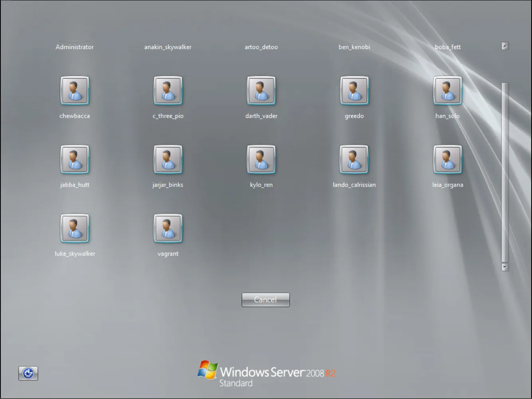The height and width of the screenshot is (399, 532).
Task: Choose the anakin_skywalker account label
Action: 168,47
